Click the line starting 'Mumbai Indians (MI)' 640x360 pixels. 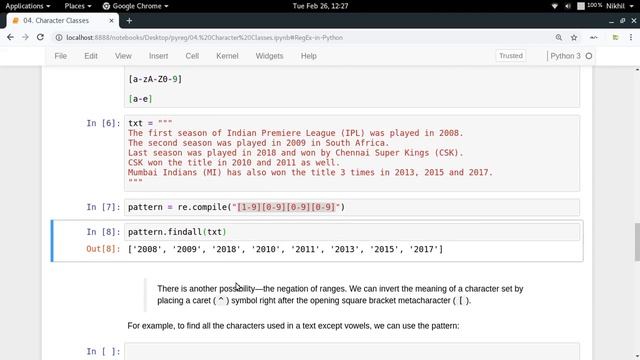[x=310, y=172]
